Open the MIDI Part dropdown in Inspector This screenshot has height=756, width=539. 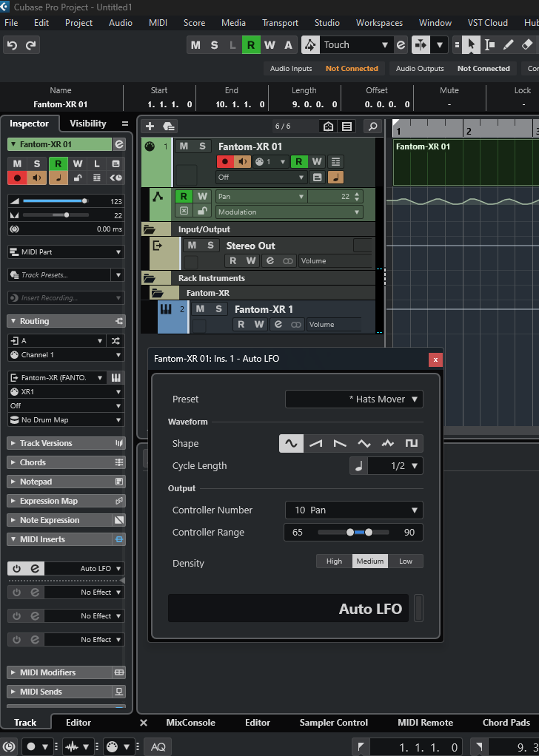[66, 252]
